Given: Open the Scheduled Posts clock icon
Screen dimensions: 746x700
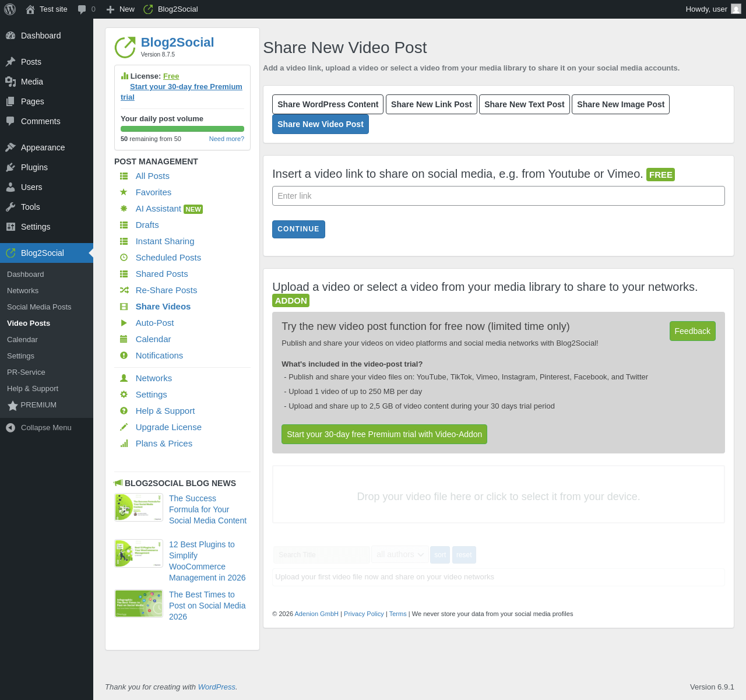Looking at the screenshot, I should [x=124, y=258].
